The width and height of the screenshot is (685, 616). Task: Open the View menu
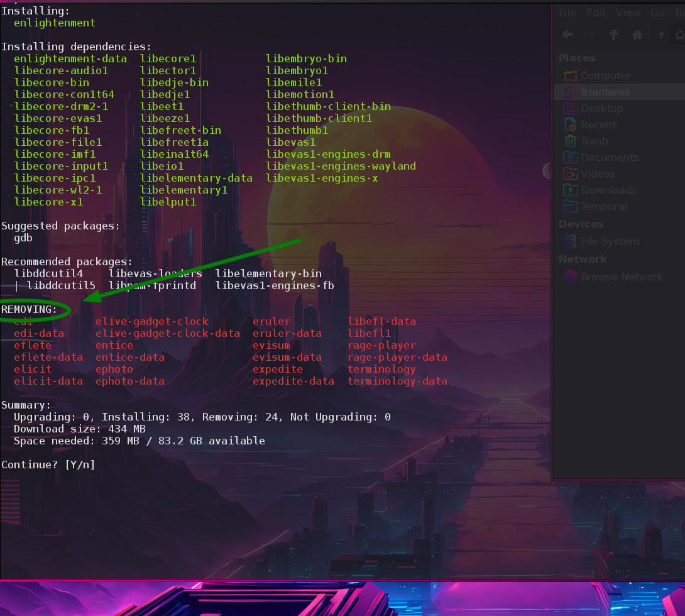point(628,13)
